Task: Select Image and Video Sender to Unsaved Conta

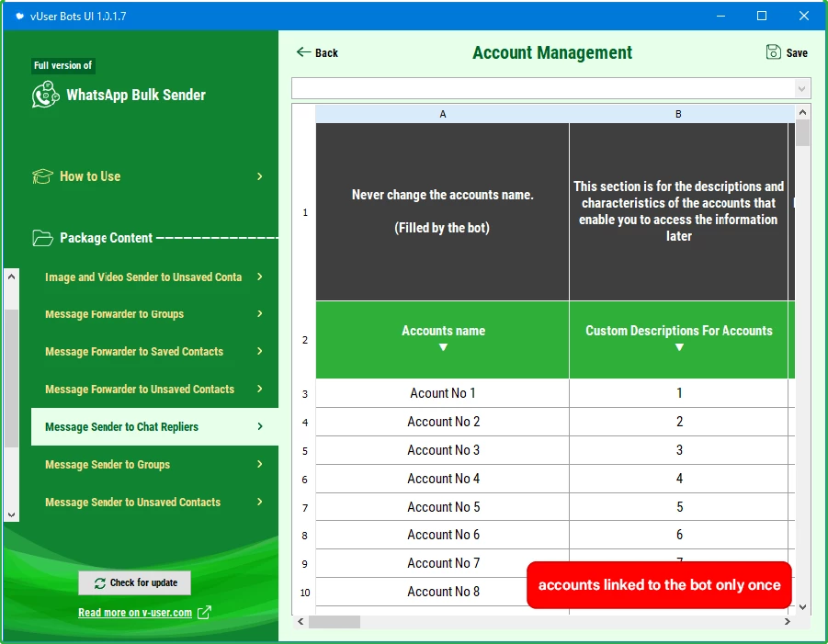Action: 143,277
